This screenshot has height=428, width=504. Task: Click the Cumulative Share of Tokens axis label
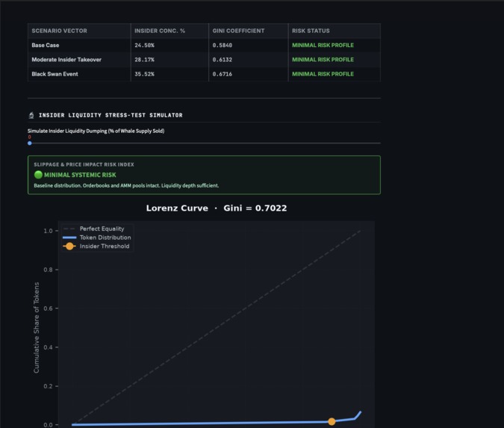click(37, 328)
